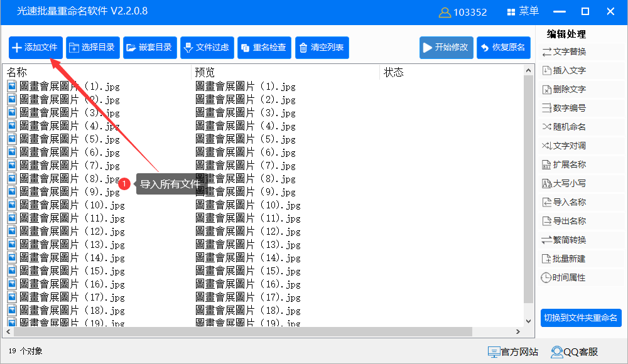This screenshot has height=364, width=628.
Task: Open the 批量新建 batch create tool
Action: tap(564, 259)
